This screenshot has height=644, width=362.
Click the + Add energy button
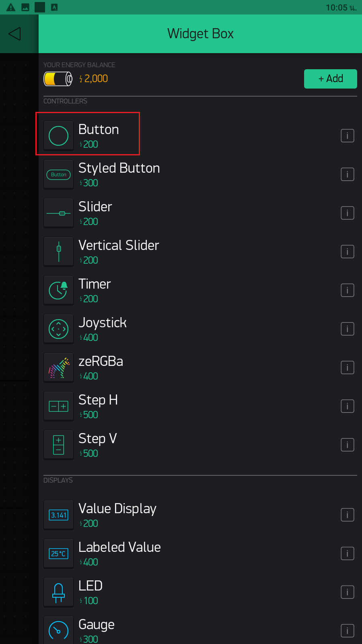330,78
